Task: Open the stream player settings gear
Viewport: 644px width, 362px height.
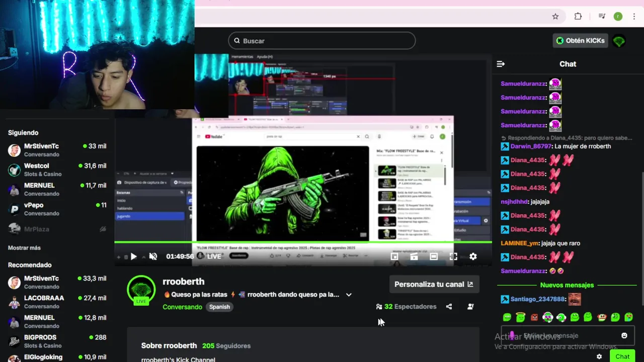Action: point(473,256)
